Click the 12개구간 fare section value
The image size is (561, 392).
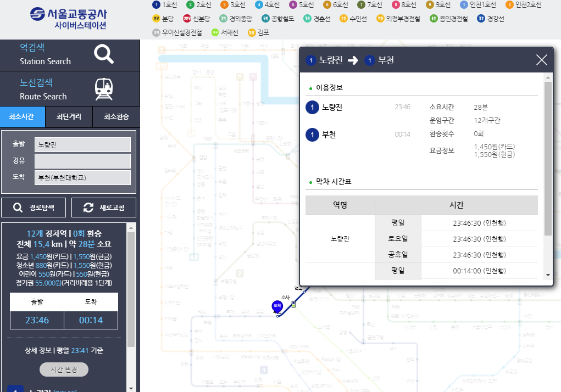487,120
